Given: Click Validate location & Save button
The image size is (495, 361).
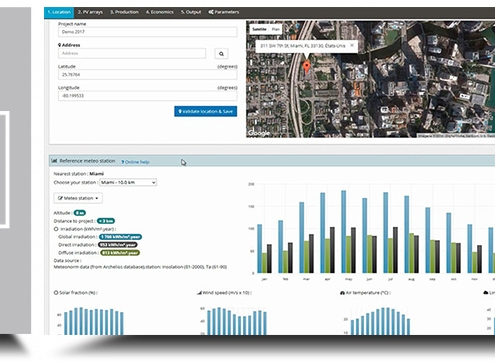Looking at the screenshot, I should 205,111.
